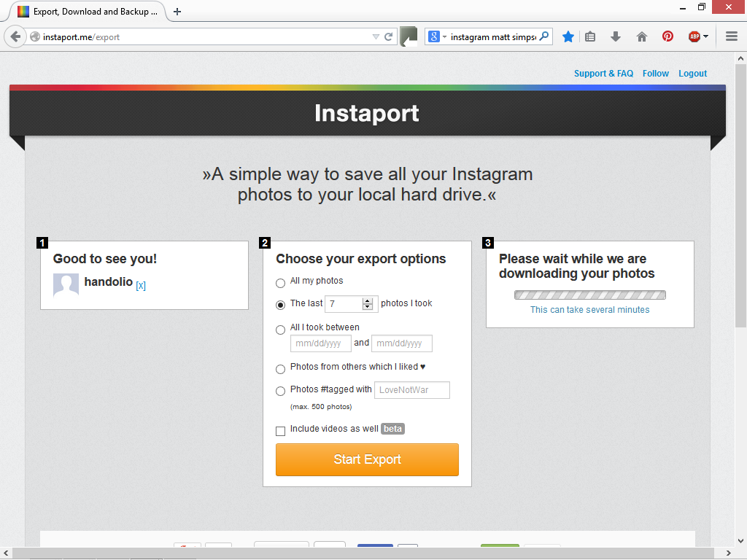The width and height of the screenshot is (747, 560).
Task: Click the Choose your export options heading
Action: [360, 259]
